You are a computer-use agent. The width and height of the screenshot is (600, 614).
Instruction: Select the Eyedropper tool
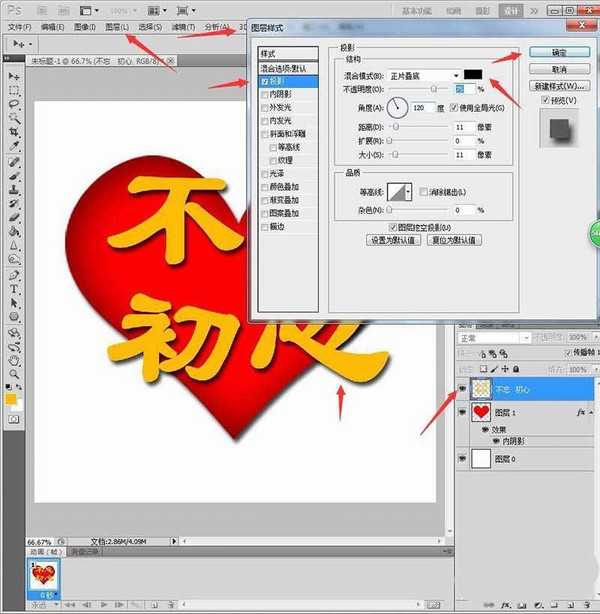(14, 147)
